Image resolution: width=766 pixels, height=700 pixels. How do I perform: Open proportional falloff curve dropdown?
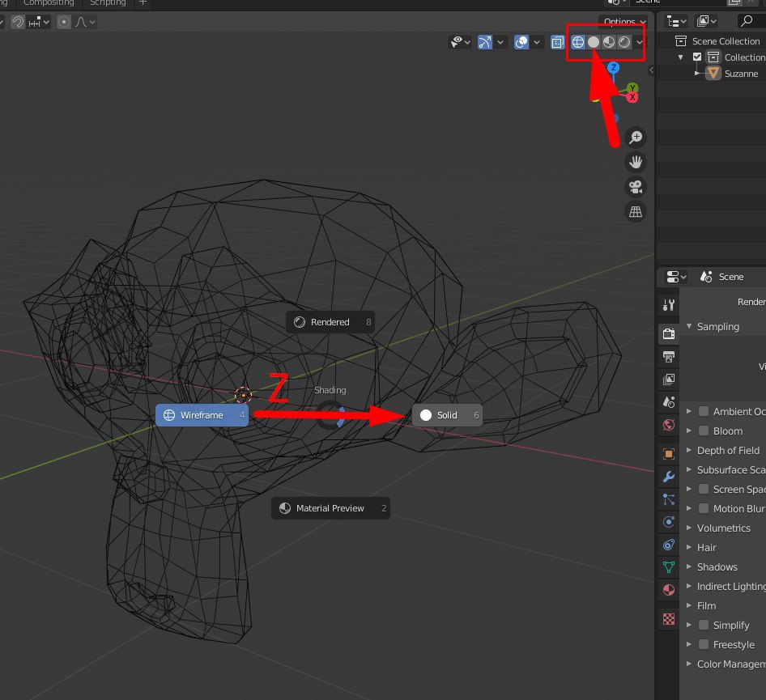click(x=85, y=22)
